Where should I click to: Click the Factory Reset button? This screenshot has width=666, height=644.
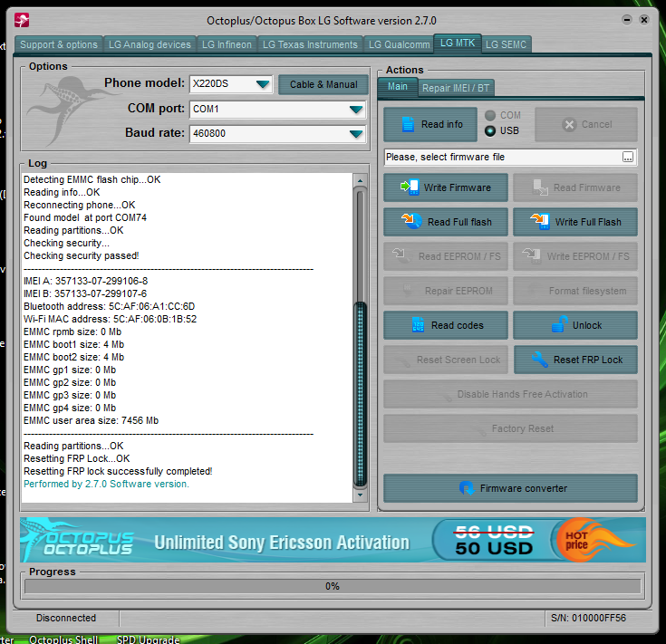pos(510,428)
